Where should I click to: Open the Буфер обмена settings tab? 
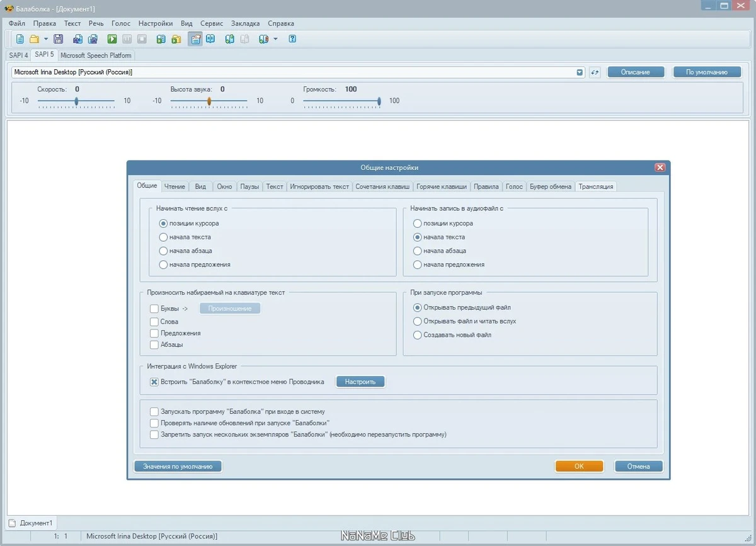[551, 186]
